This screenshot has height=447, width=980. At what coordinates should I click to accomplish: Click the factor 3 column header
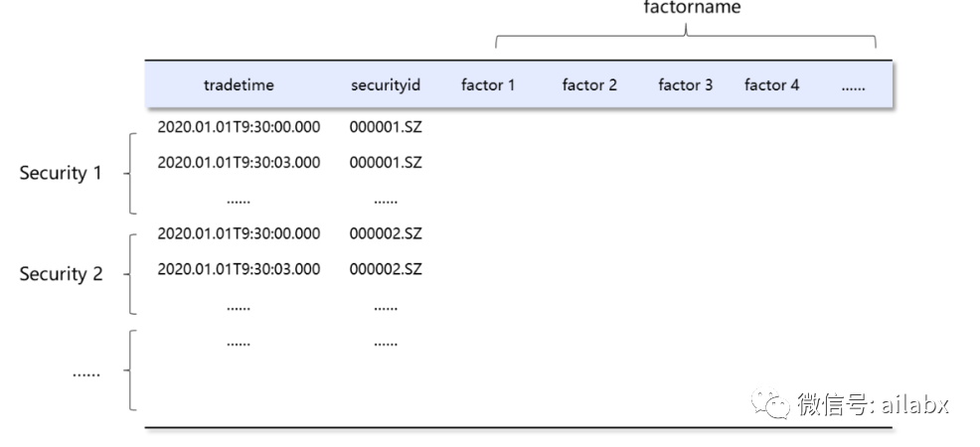[x=686, y=84]
